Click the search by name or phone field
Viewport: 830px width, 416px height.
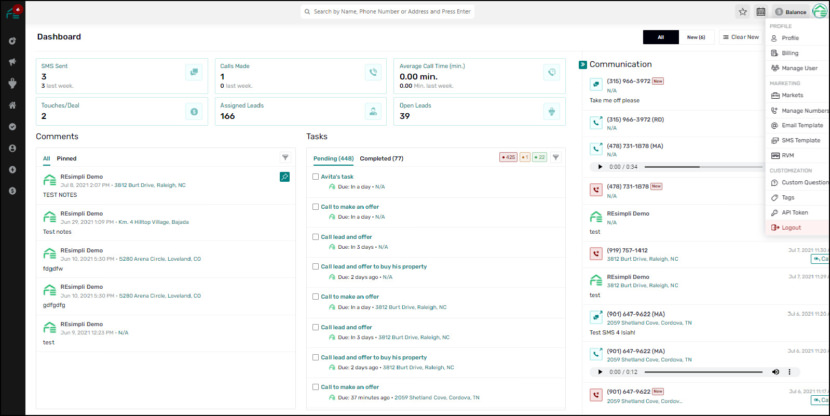click(387, 12)
